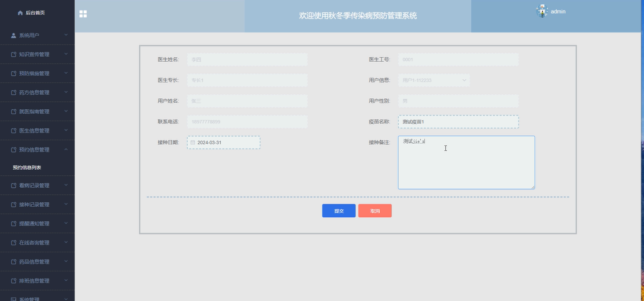Click the icon beside 排班信息管理
Image resolution: width=644 pixels, height=301 pixels.
coord(14,281)
